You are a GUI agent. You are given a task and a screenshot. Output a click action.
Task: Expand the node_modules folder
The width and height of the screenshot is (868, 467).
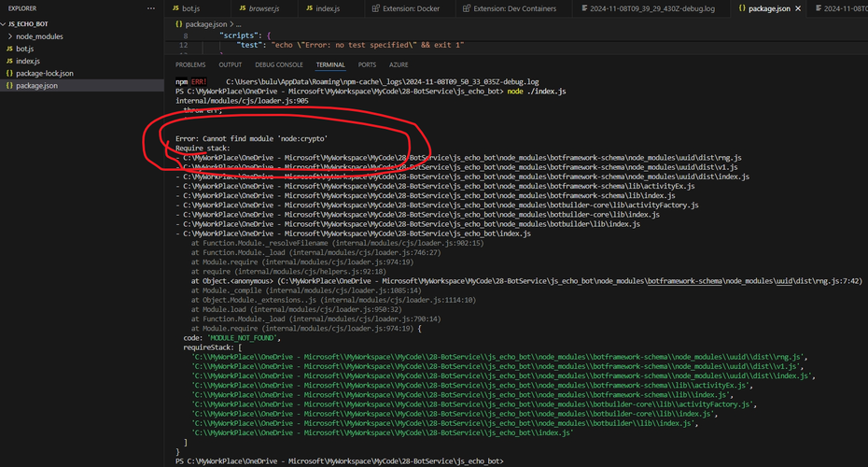pos(37,35)
